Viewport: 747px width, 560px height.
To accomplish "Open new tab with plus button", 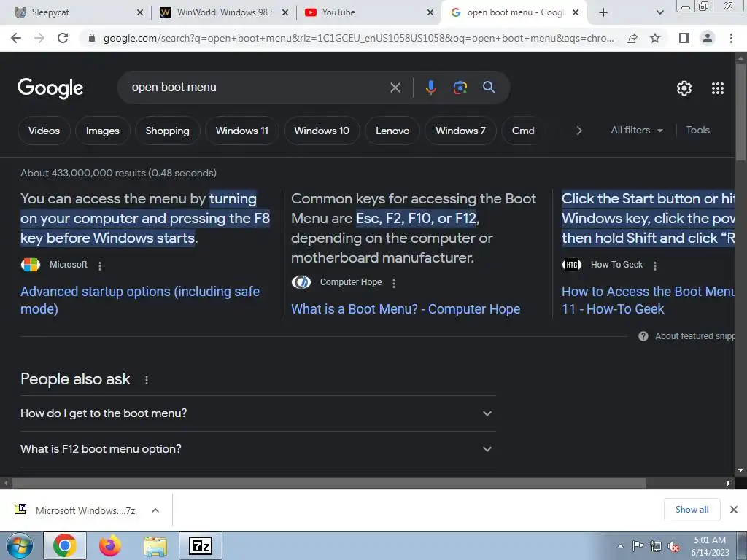I will point(603,12).
